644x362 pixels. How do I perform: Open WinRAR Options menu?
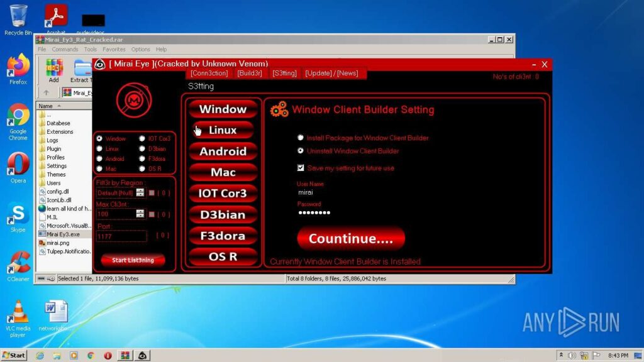(x=140, y=49)
